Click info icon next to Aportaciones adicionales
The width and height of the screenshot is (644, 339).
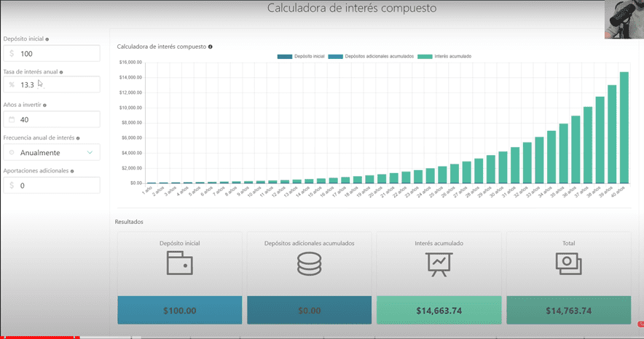coord(73,171)
